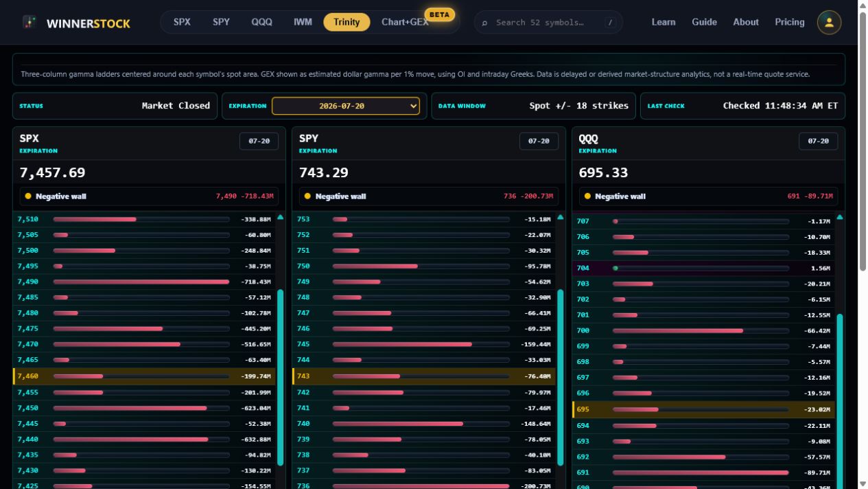Click Market Closed status text

(176, 106)
